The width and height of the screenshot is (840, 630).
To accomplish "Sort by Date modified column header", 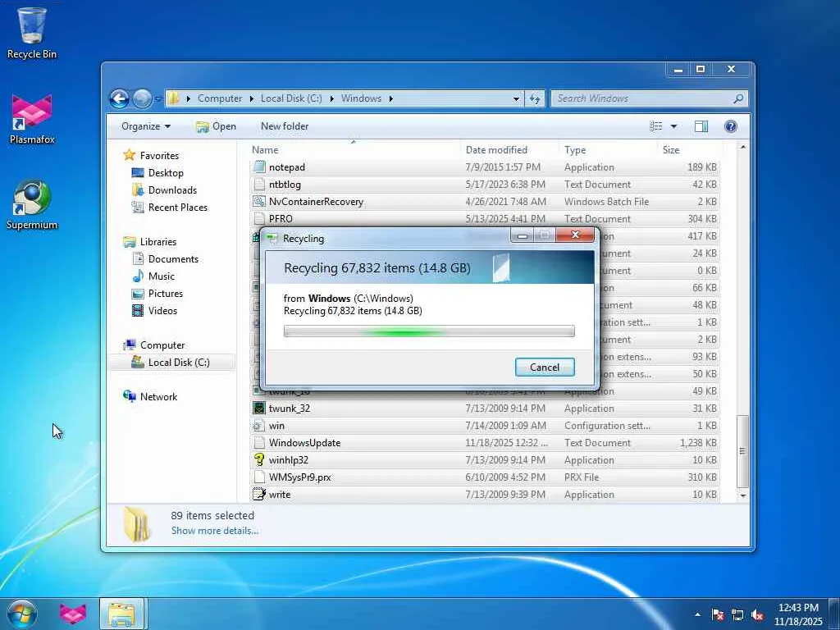I will (x=509, y=150).
